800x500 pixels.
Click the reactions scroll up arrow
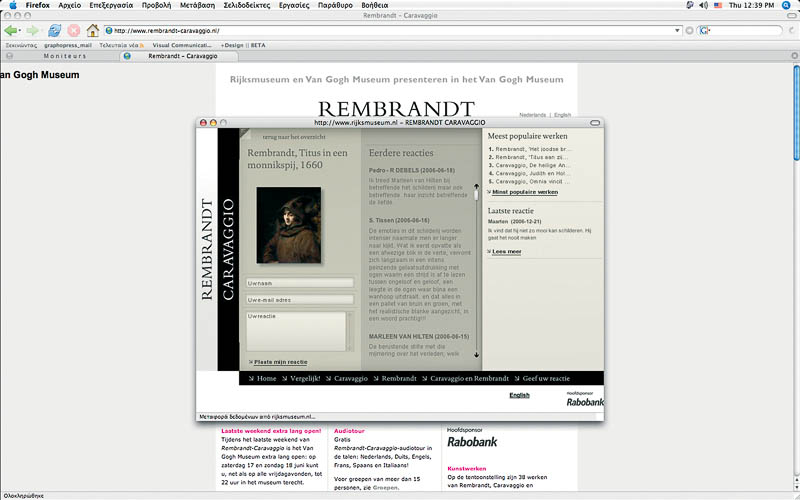tap(477, 187)
